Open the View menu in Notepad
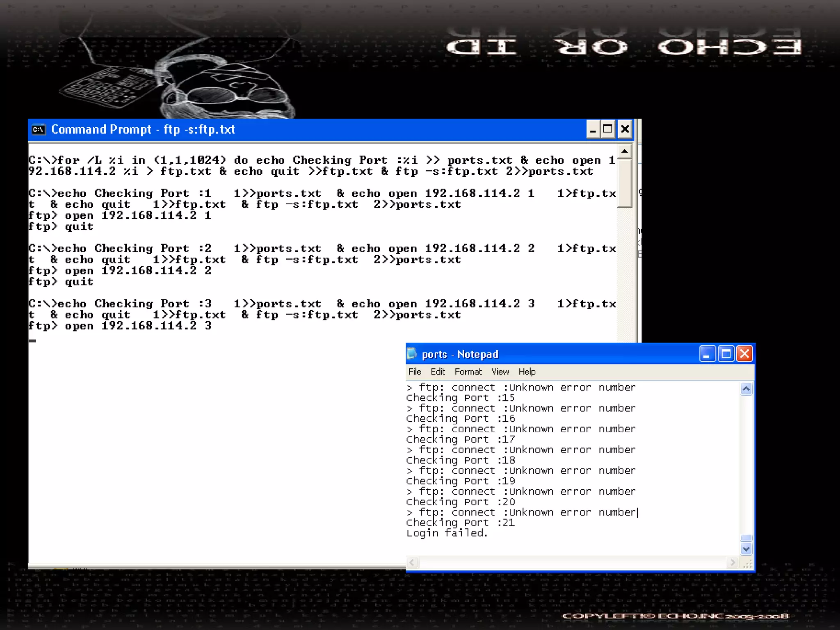This screenshot has height=630, width=840. pyautogui.click(x=500, y=372)
